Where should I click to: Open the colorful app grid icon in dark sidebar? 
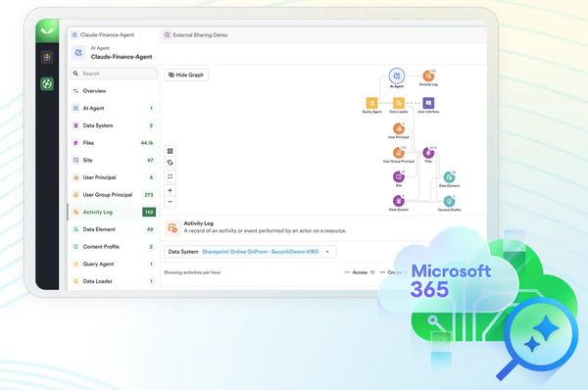[47, 57]
